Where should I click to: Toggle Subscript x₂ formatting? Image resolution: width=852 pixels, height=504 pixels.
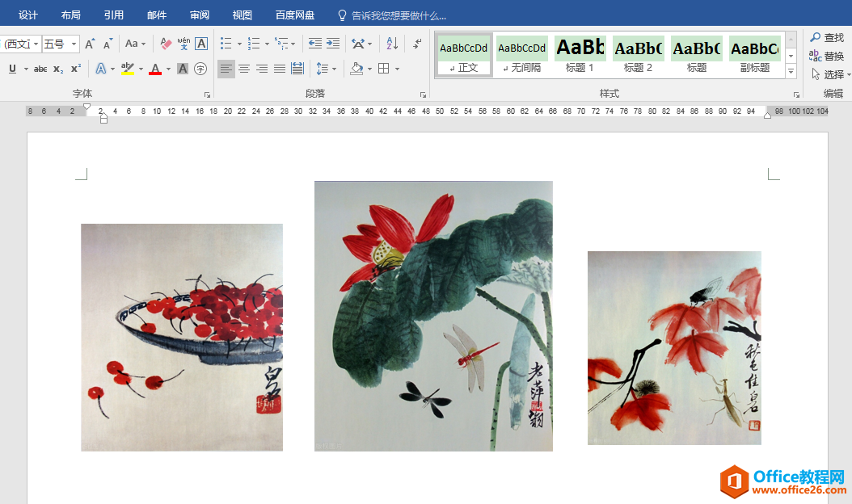58,69
